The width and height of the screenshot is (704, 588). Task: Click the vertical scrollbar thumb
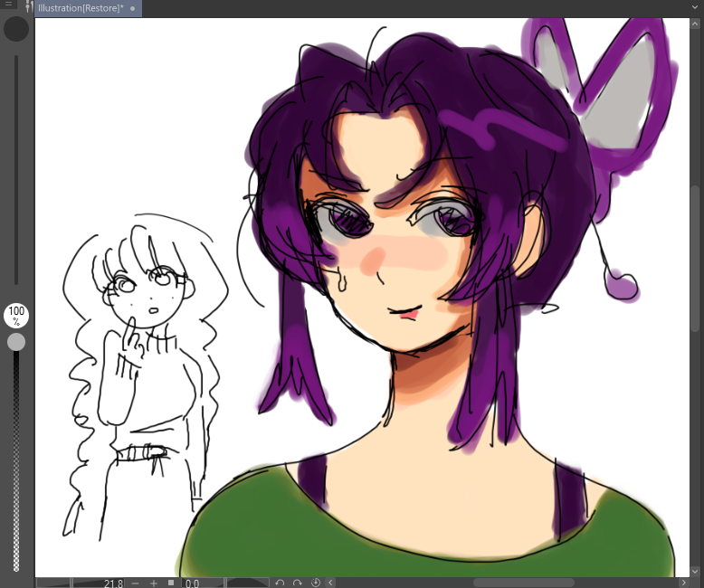click(696, 258)
